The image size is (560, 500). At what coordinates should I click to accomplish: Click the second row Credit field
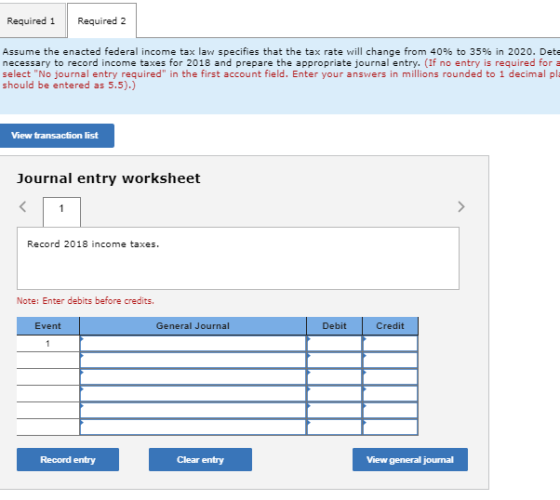[390, 360]
